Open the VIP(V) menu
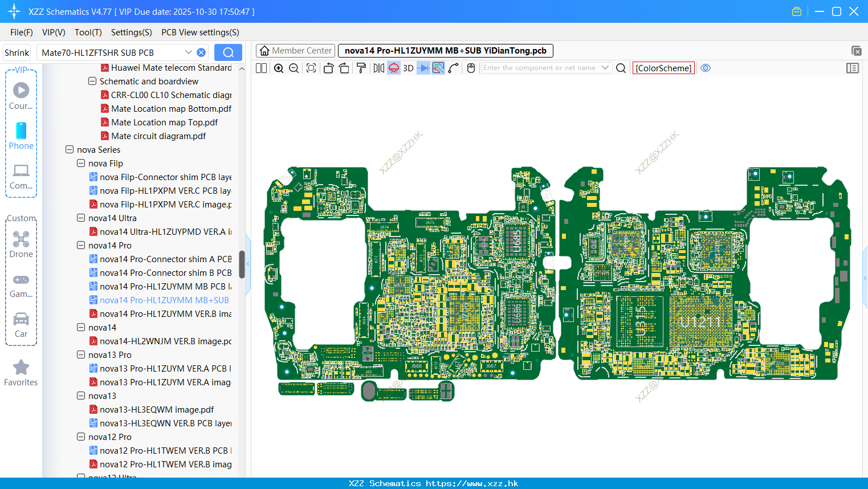Viewport: 868px width, 489px height. pyautogui.click(x=54, y=32)
